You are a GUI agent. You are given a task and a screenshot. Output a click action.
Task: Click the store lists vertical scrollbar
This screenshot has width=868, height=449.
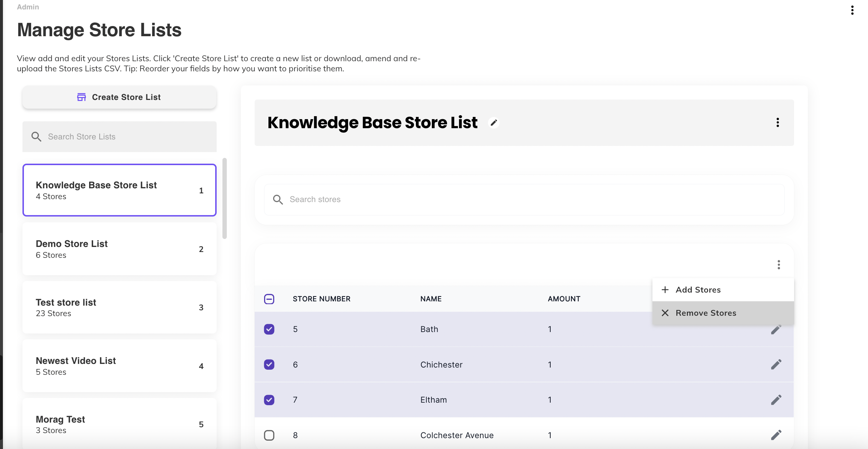[225, 198]
